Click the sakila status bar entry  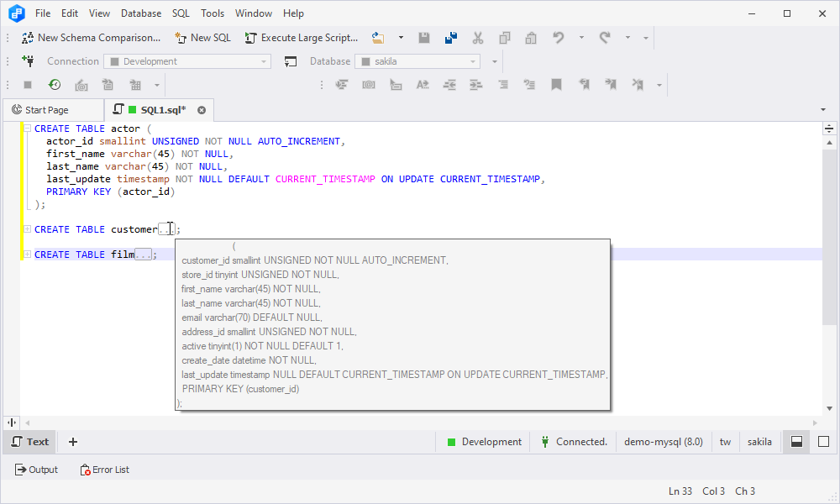(x=759, y=442)
